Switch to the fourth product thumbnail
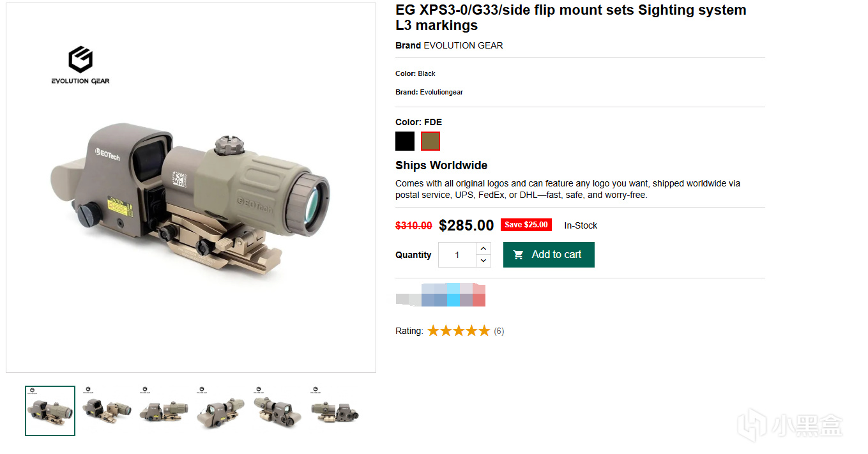 [220, 411]
